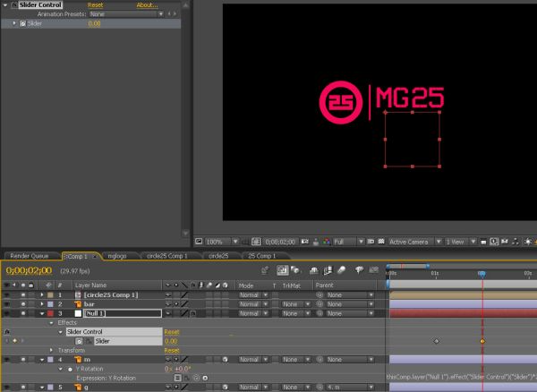
Task: Open the expression language menu arrow
Action: point(205,378)
